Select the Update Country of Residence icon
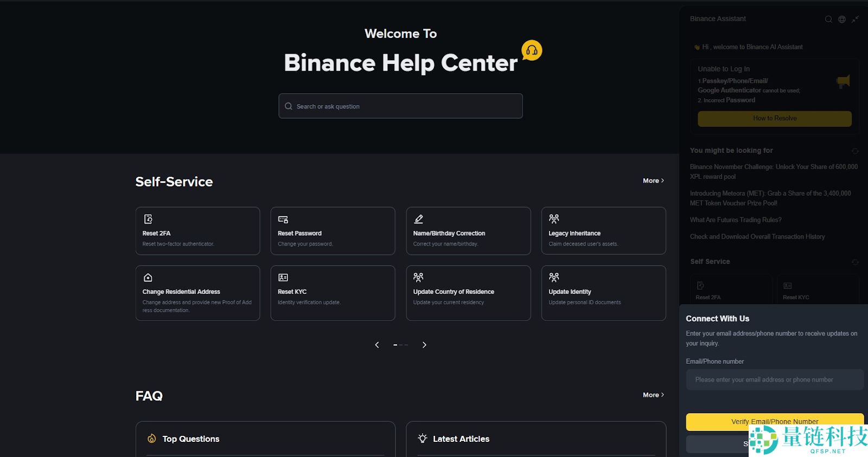 418,277
